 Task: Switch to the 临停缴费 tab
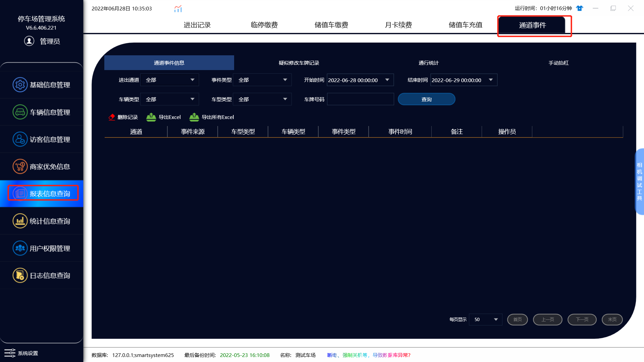click(264, 25)
